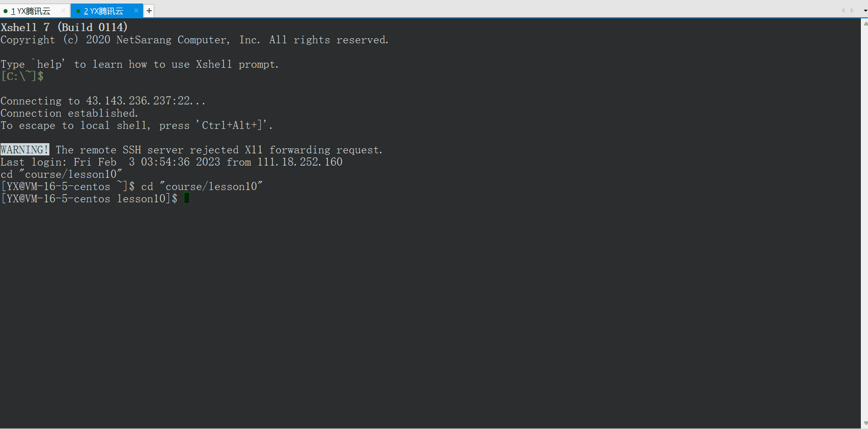Click the 111.18.252.160 login IP text
Screen dimensions: 868x429
[x=300, y=162]
